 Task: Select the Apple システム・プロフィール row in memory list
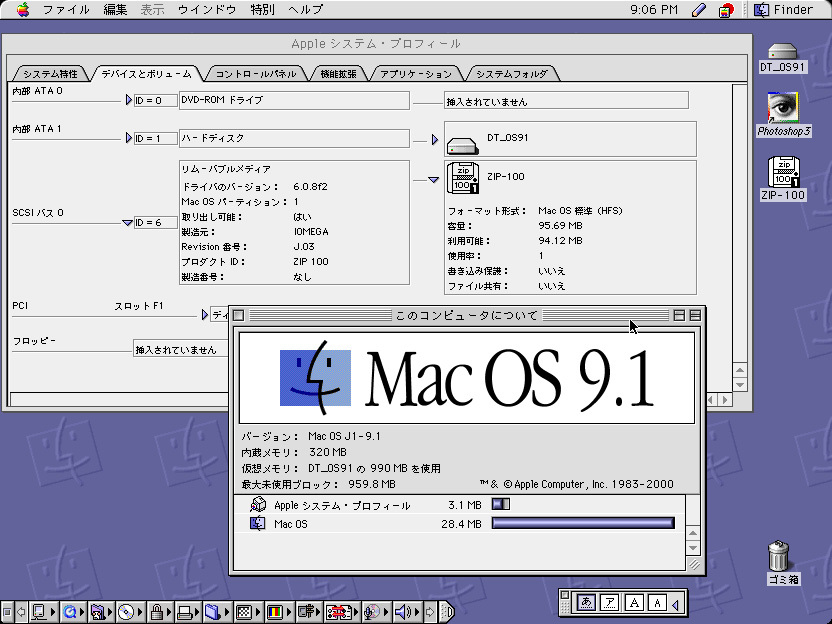coord(460,505)
